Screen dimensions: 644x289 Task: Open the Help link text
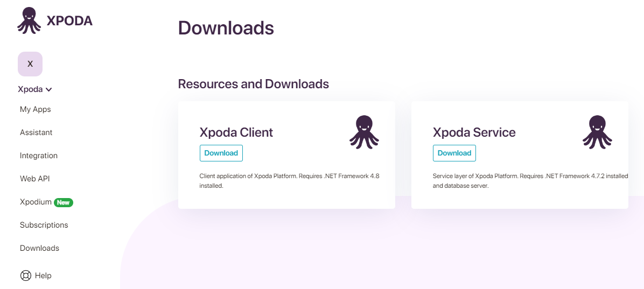point(43,276)
